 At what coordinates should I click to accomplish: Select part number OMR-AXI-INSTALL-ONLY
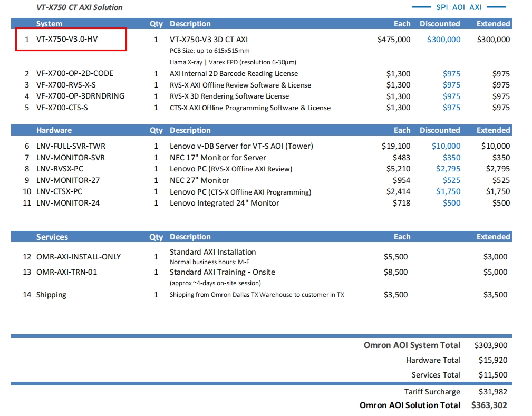(79, 257)
